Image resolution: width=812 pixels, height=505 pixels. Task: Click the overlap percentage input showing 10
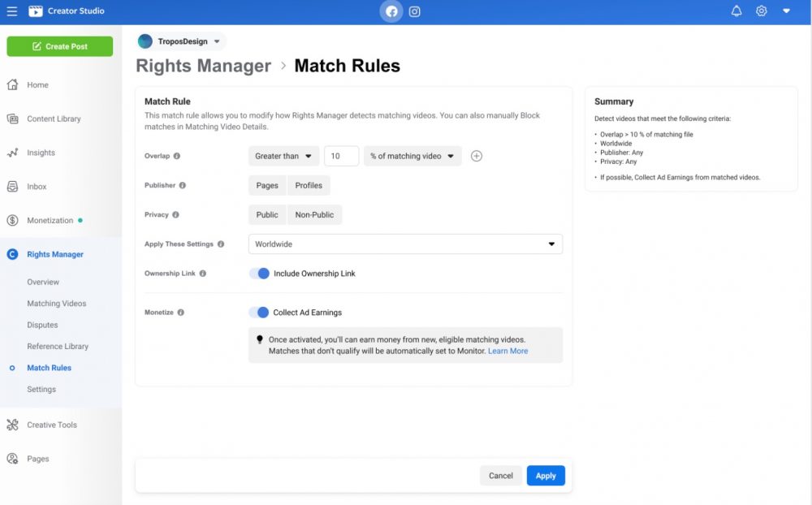coord(341,155)
